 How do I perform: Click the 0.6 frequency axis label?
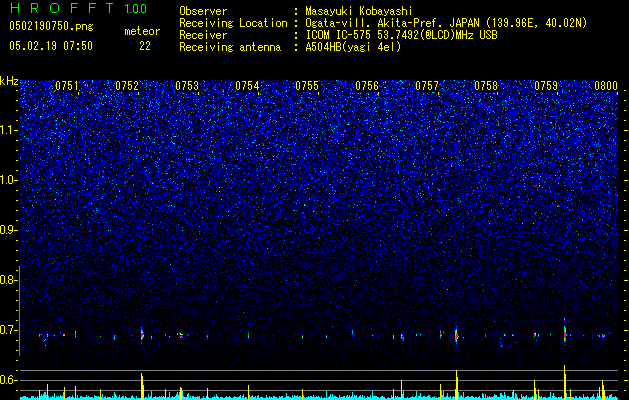pyautogui.click(x=8, y=380)
